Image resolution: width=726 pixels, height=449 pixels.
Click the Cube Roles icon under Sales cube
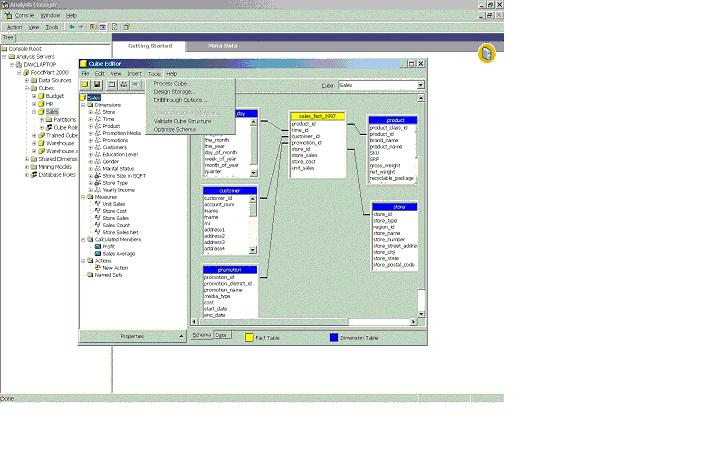click(49, 127)
